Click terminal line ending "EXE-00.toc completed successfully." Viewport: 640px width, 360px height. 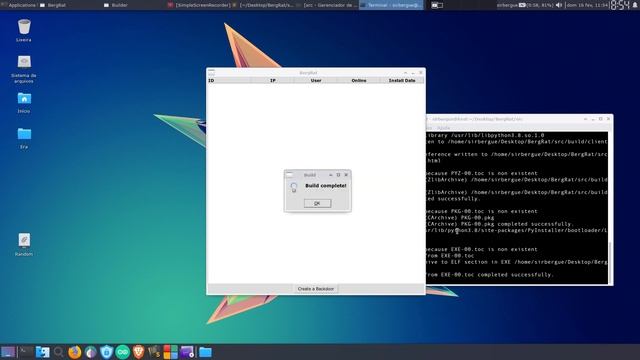[x=490, y=275]
